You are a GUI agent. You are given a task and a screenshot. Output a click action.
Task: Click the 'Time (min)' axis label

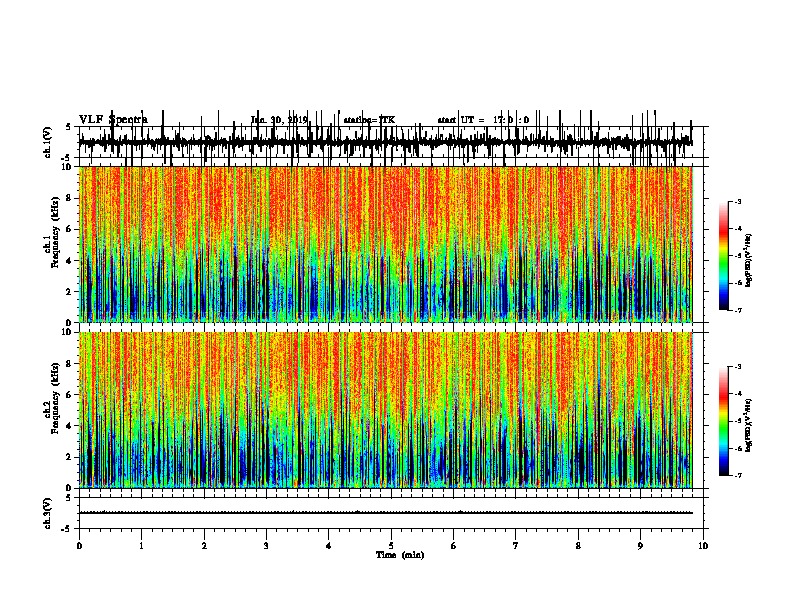coord(400,555)
